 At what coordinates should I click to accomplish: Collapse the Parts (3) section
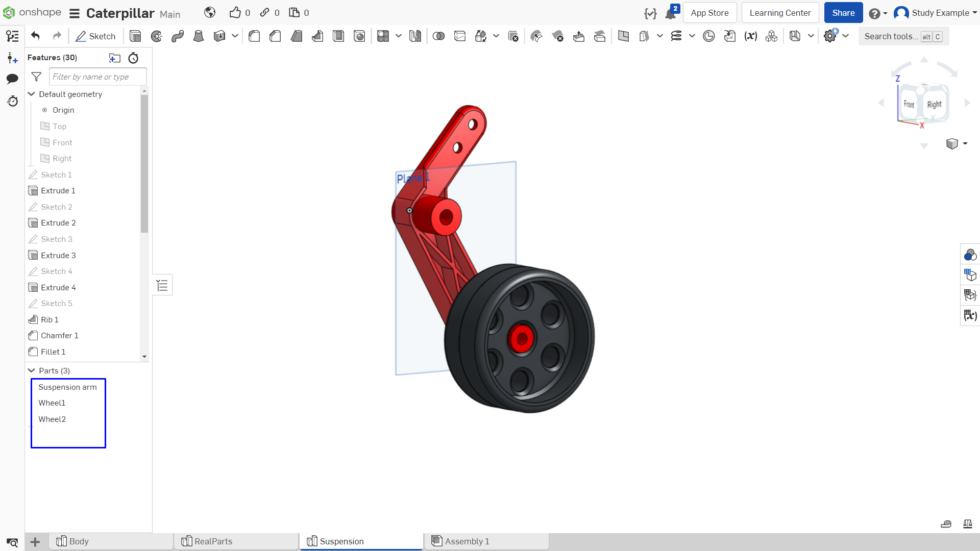[31, 370]
